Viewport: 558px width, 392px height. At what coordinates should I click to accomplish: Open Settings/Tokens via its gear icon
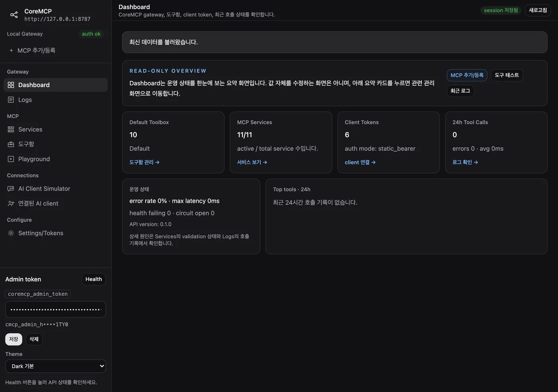(11, 233)
